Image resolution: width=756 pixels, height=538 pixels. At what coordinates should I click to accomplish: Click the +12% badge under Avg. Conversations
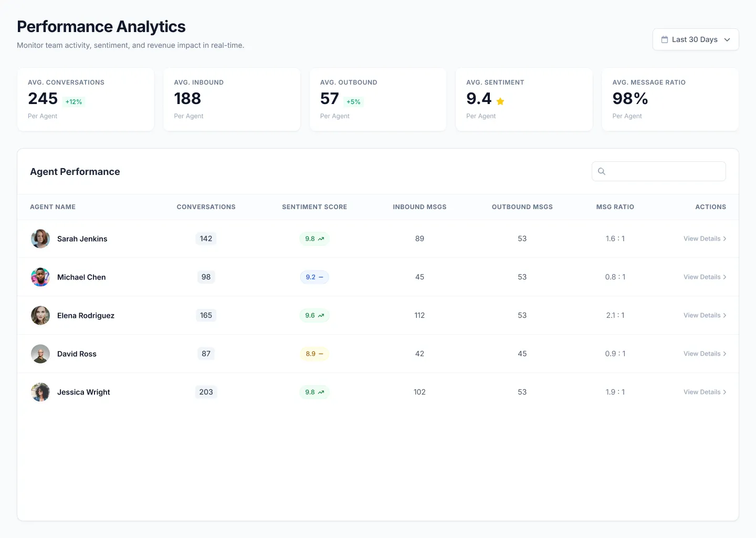coord(73,101)
